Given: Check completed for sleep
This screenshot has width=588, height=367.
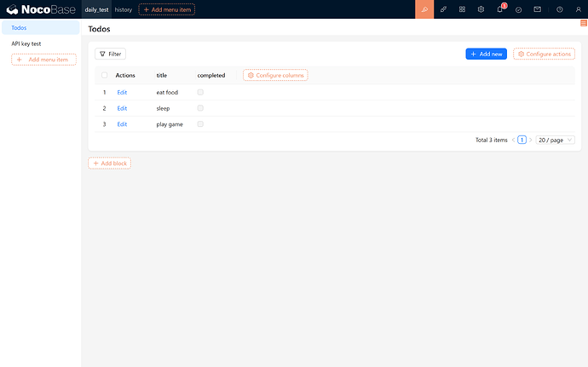Looking at the screenshot, I should [x=200, y=108].
